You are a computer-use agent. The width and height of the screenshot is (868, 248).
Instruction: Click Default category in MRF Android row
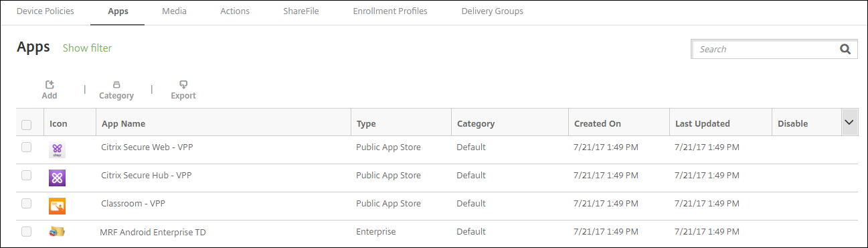pos(471,231)
